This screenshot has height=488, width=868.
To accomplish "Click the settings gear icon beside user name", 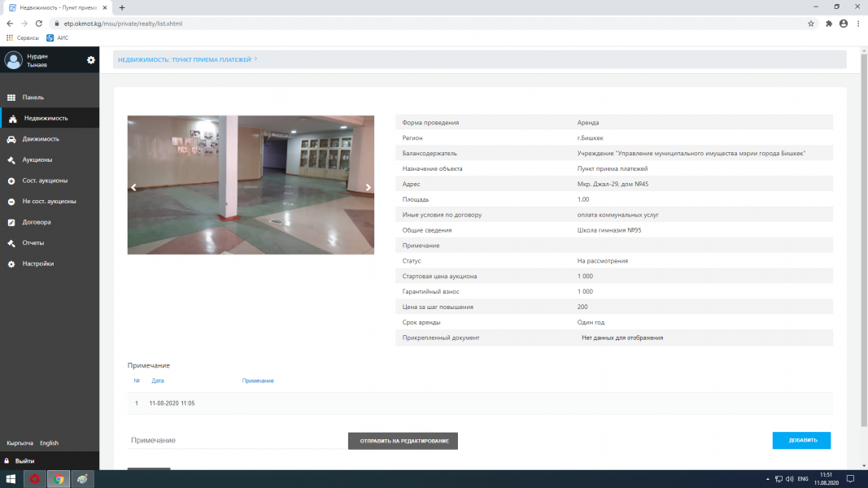I will pos(91,59).
